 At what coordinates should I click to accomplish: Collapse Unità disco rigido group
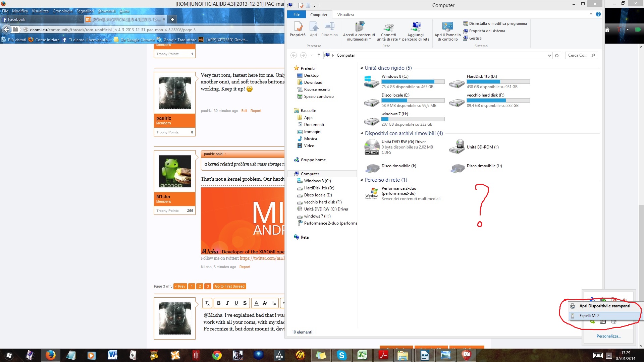pyautogui.click(x=362, y=68)
